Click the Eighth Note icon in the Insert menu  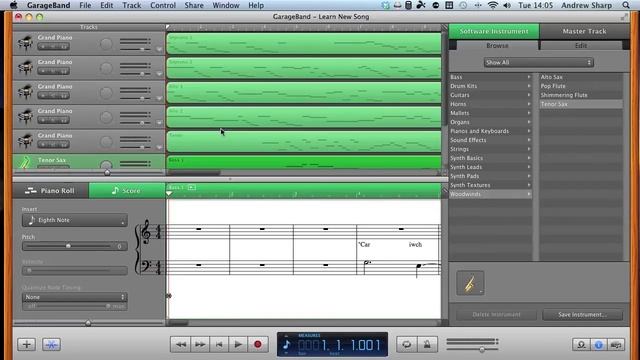coord(32,220)
